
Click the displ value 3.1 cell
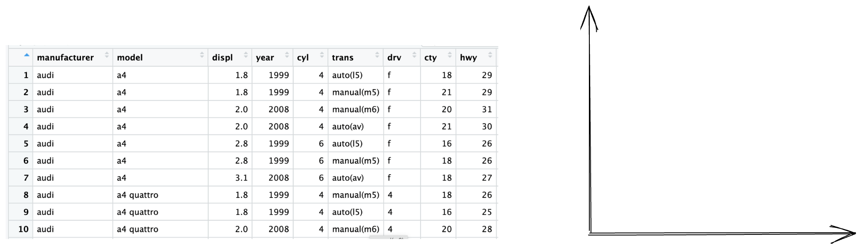(241, 178)
